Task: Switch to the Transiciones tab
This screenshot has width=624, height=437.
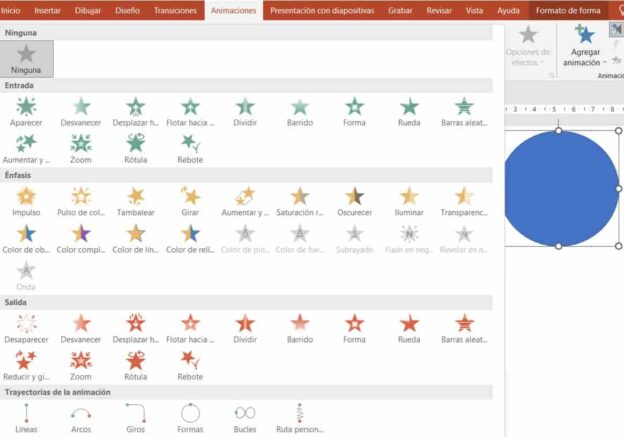Action: point(175,10)
